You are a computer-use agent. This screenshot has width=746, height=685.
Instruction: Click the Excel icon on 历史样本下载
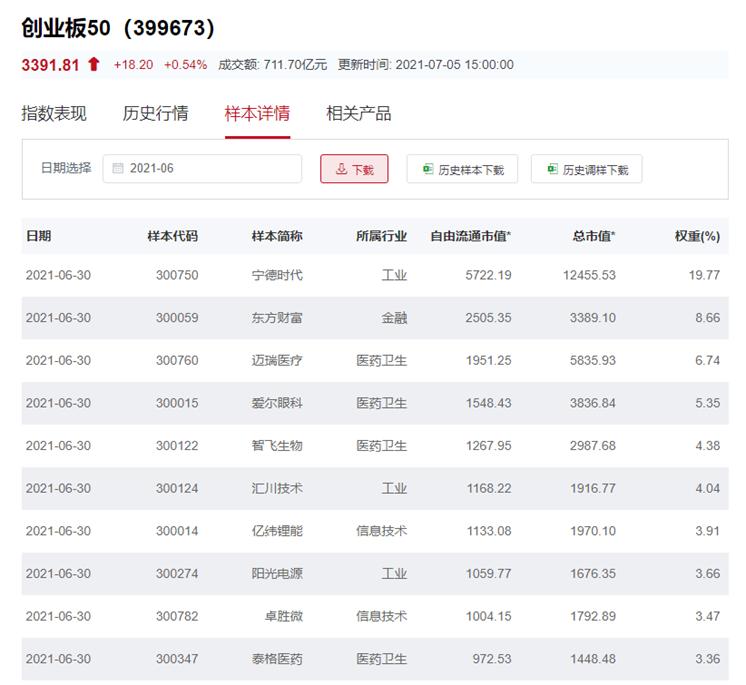point(428,168)
